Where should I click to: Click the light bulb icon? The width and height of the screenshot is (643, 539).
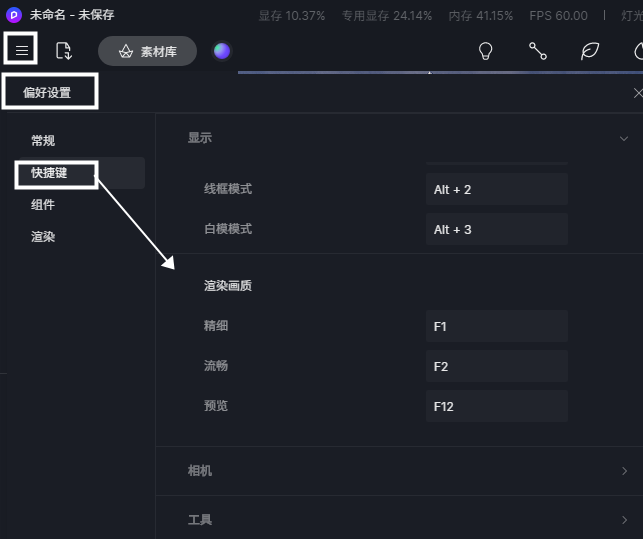coord(486,51)
